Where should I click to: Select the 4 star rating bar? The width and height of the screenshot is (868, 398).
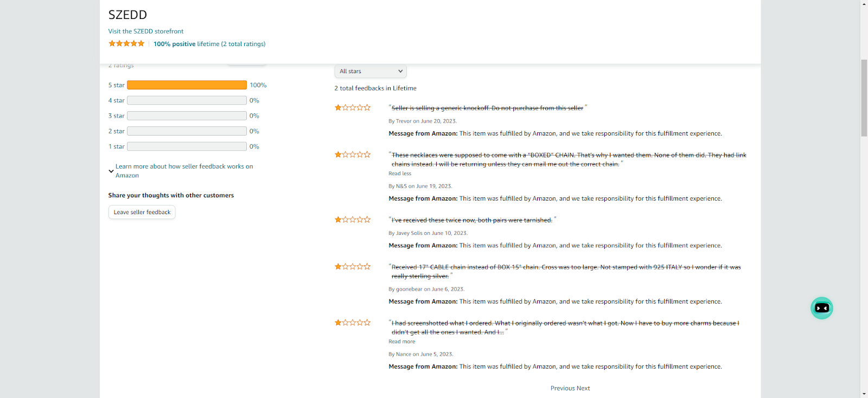(187, 100)
